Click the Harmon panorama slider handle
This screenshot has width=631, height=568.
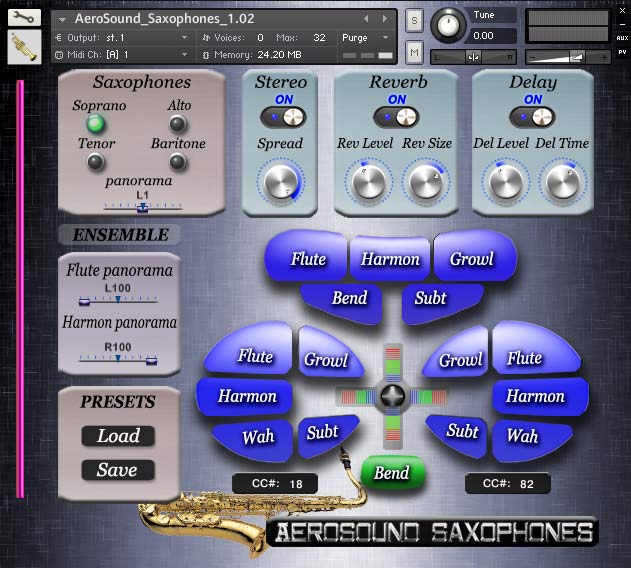[x=151, y=360]
